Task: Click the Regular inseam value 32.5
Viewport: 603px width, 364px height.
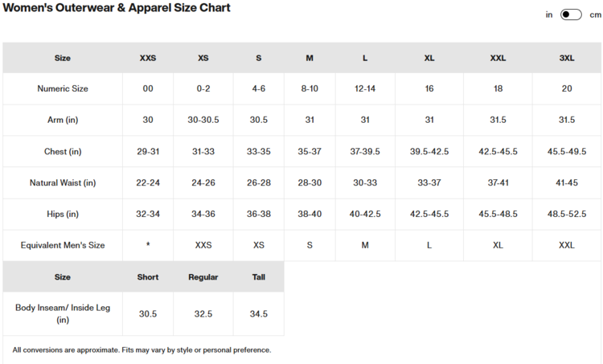Action: coord(203,314)
